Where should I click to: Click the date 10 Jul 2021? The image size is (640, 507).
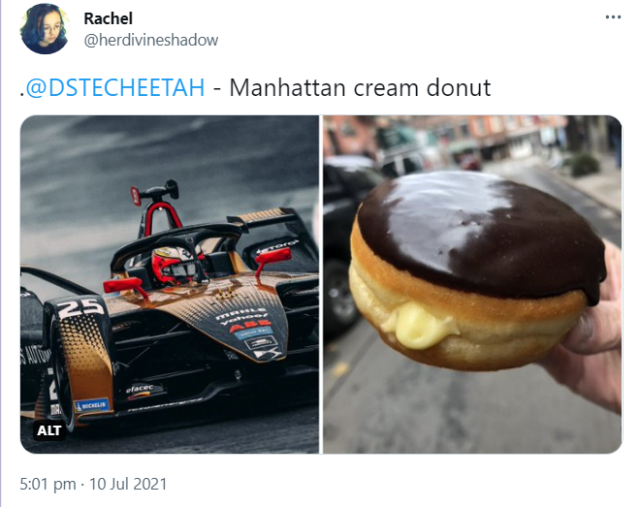(x=128, y=484)
